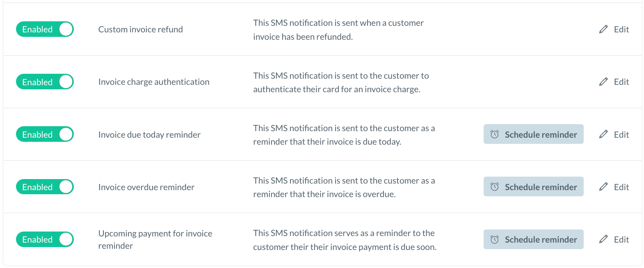Disable Upcoming payment for invoice reminder
The image size is (644, 268).
click(45, 239)
